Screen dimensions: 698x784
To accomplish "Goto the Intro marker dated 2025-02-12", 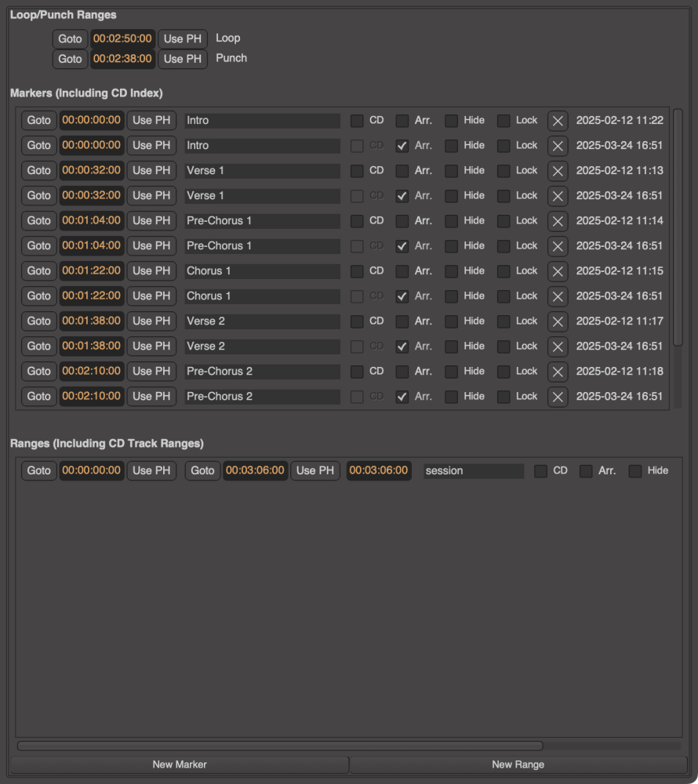I will [39, 121].
